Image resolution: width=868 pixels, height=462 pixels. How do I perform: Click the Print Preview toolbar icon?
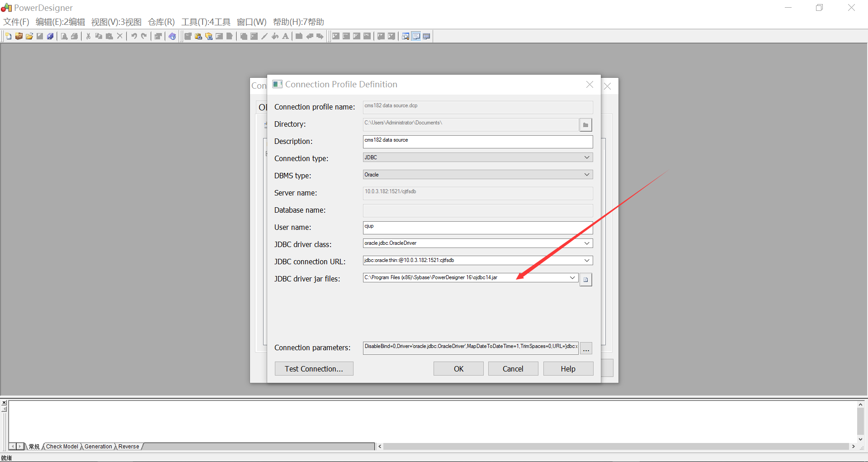(64, 36)
